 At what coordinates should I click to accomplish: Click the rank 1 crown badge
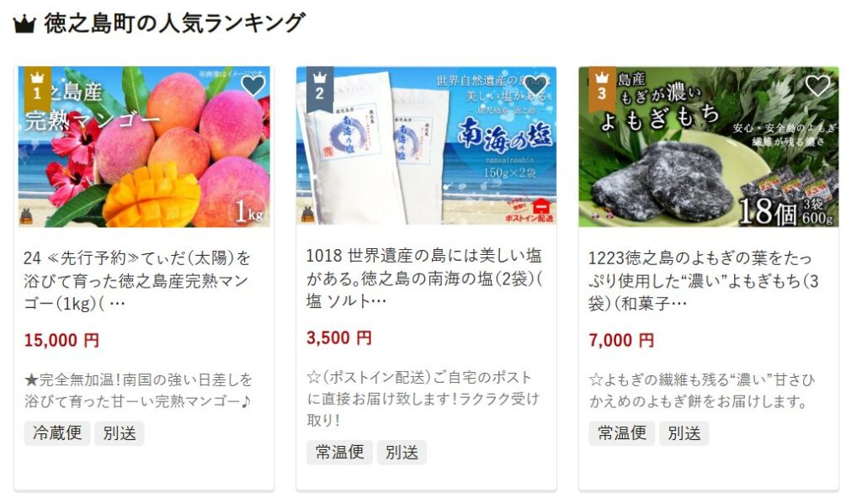pos(37,88)
